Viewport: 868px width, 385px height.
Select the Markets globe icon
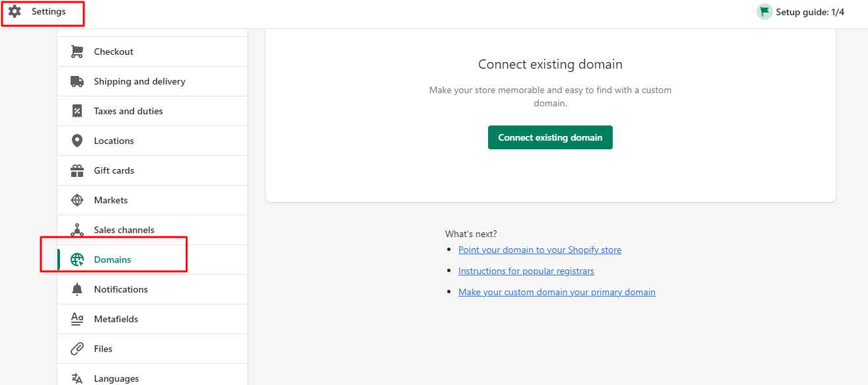[x=77, y=199]
